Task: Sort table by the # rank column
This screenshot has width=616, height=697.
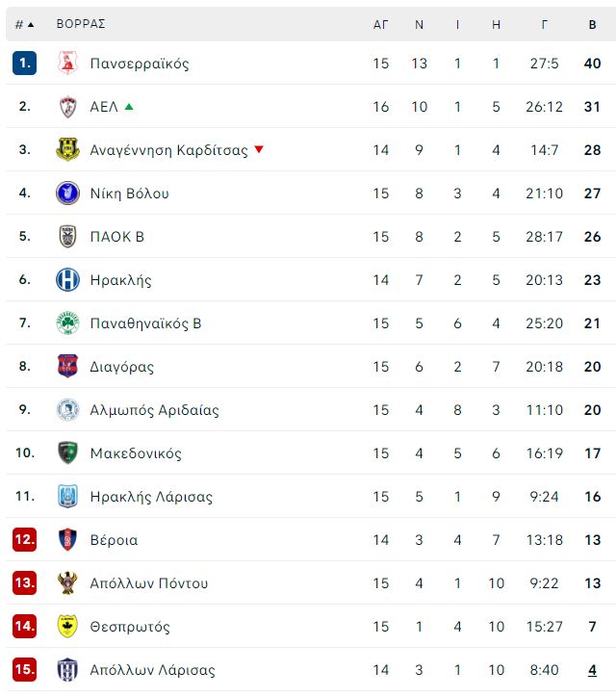Action: 24,24
